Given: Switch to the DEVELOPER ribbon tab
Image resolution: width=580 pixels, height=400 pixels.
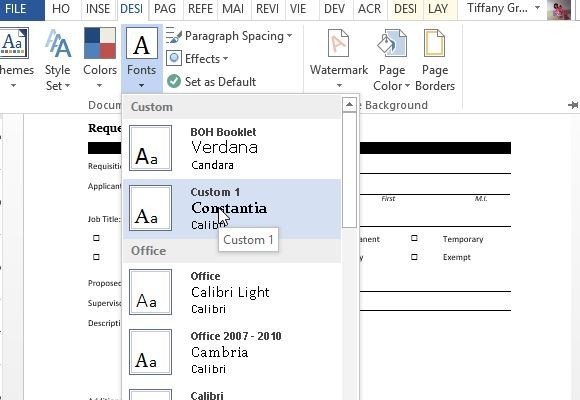Looking at the screenshot, I should (334, 9).
